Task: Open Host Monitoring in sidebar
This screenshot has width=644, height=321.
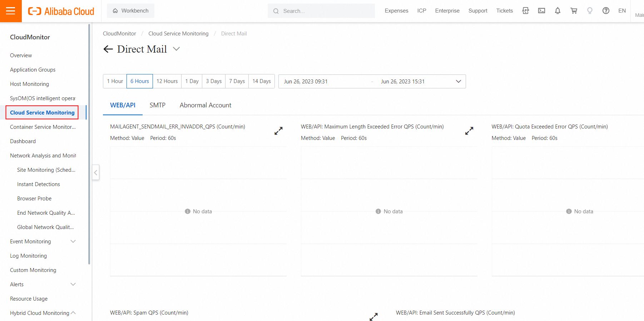Action: (29, 84)
